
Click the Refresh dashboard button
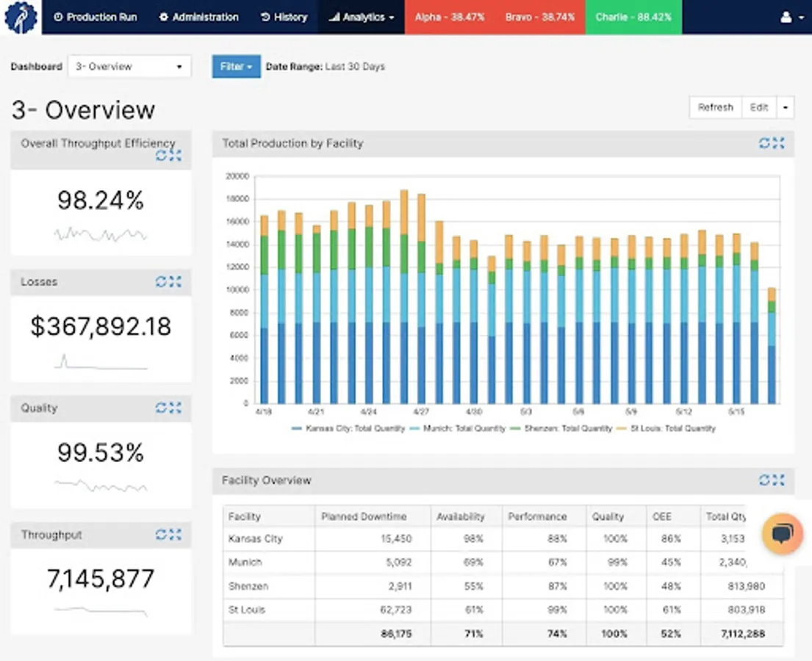point(715,108)
